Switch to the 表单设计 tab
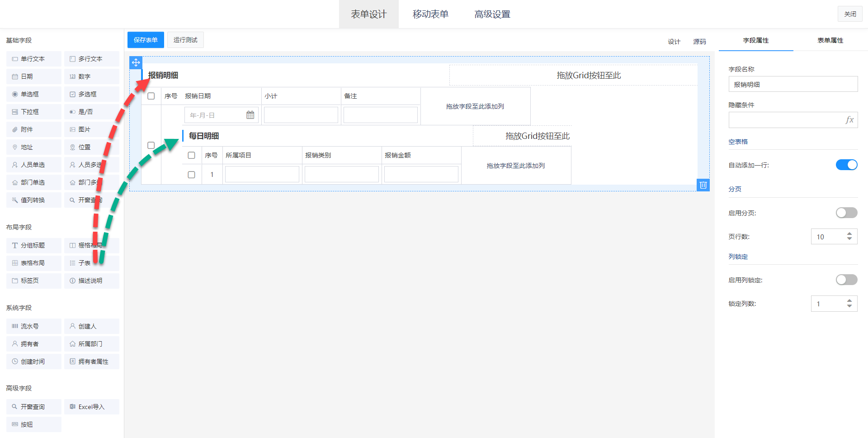The height and width of the screenshot is (438, 868). pyautogui.click(x=369, y=14)
